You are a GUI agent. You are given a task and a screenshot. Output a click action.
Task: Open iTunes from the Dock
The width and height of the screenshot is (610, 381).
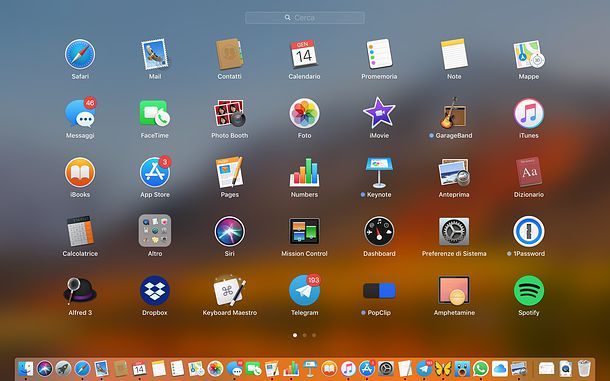click(x=348, y=368)
